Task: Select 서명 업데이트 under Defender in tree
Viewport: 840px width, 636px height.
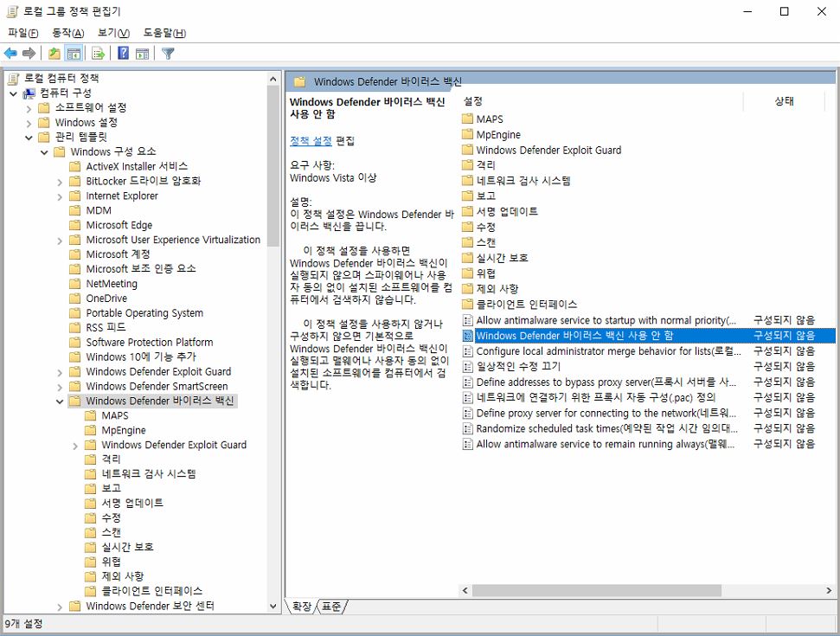Action: (x=132, y=503)
